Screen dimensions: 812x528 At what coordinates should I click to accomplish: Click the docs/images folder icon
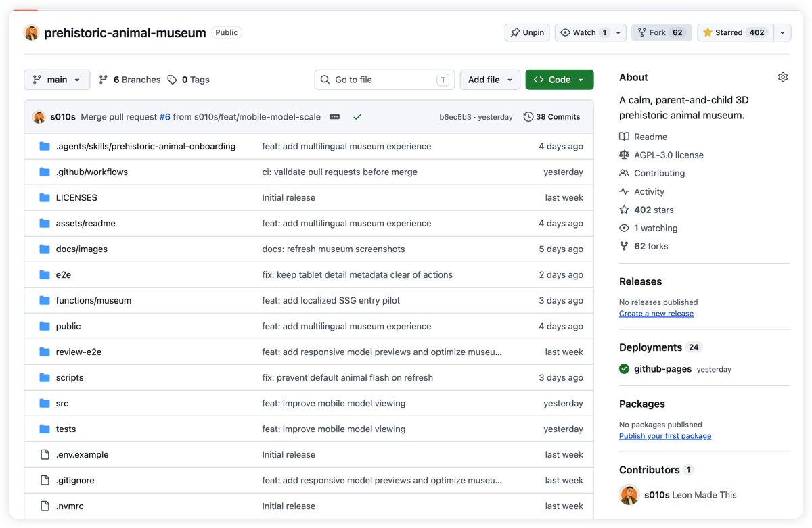pyautogui.click(x=45, y=249)
